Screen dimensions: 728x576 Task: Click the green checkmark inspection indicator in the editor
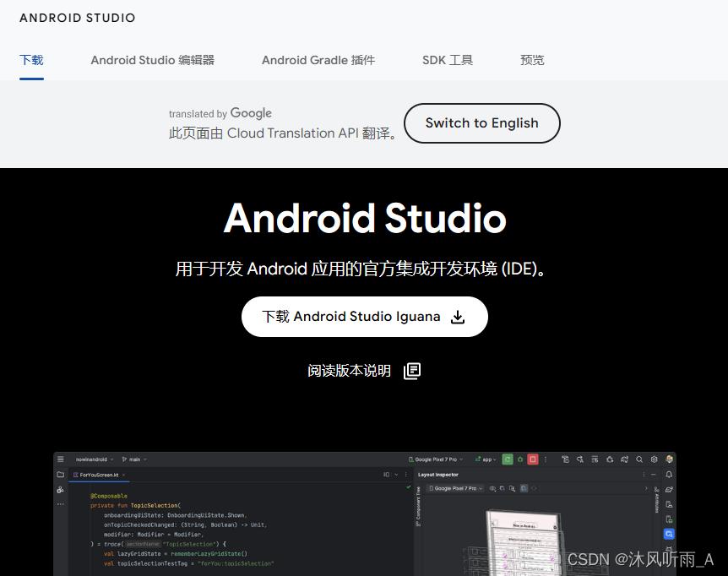tap(409, 486)
